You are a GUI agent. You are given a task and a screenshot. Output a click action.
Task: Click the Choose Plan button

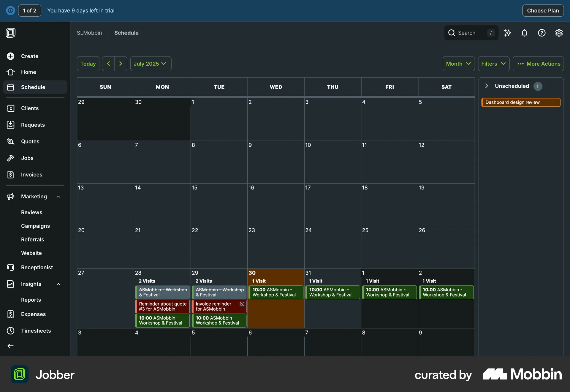(543, 10)
